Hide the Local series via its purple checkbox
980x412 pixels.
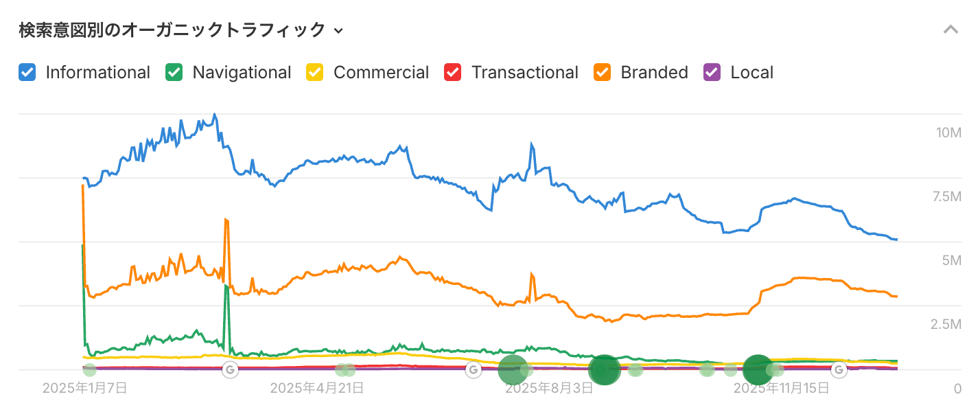[712, 72]
